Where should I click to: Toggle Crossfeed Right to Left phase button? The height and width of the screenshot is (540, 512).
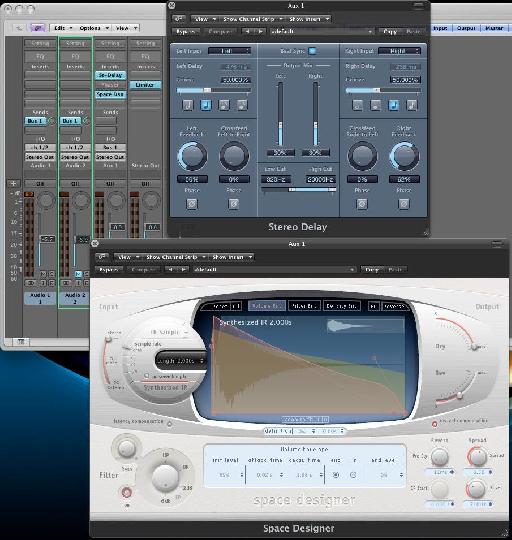pyautogui.click(x=362, y=204)
